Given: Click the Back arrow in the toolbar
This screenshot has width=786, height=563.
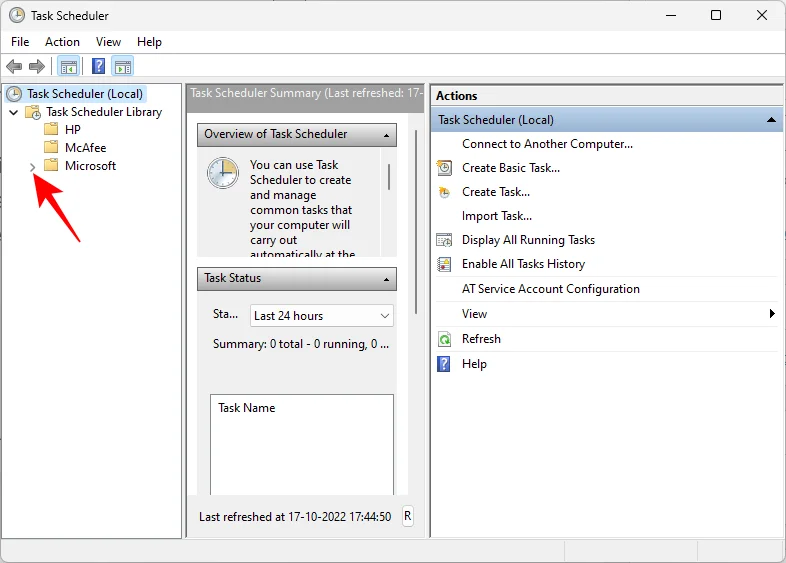Looking at the screenshot, I should pyautogui.click(x=14, y=67).
